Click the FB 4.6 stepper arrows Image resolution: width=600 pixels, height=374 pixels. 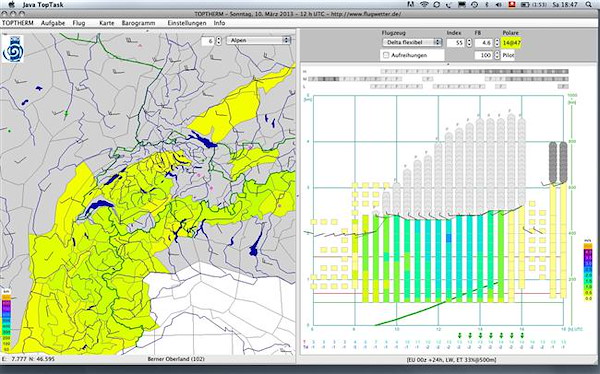click(497, 42)
